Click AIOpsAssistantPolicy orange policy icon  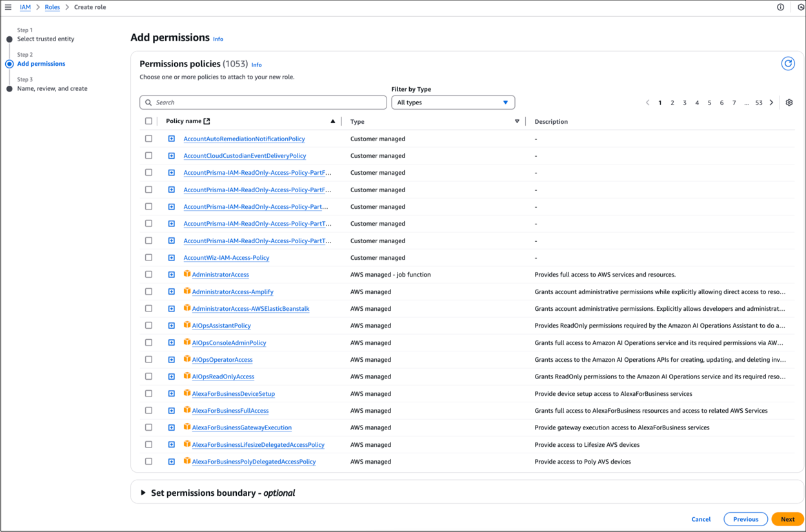tap(187, 325)
